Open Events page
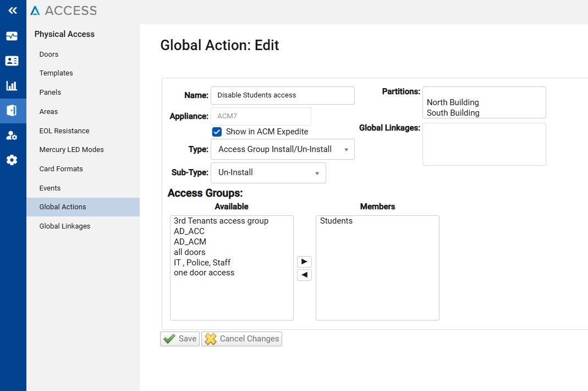Image resolution: width=588 pixels, height=391 pixels. (x=50, y=188)
